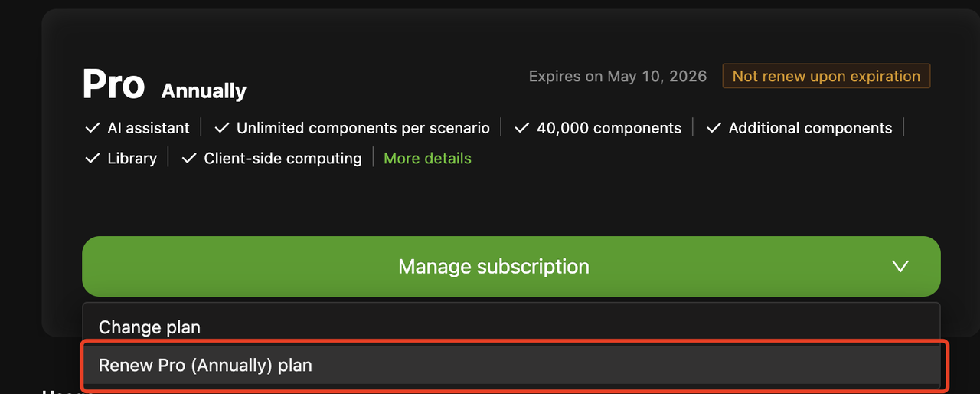Select Renew Pro (Annually) plan option
Screen dimensions: 980x394
205,366
